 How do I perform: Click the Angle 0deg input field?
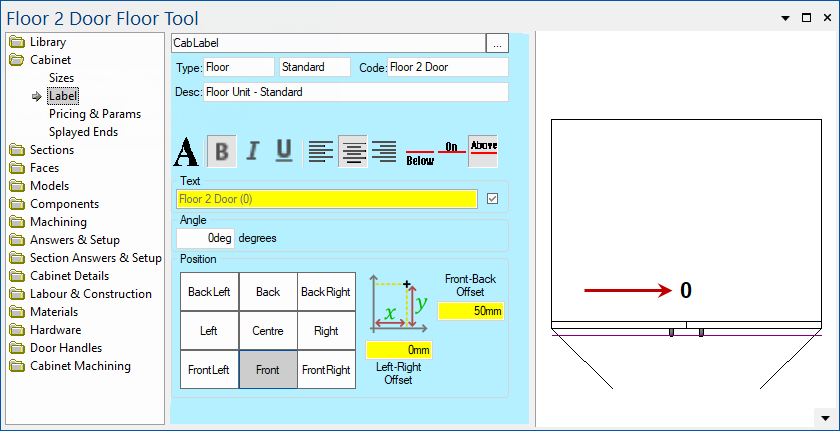(x=205, y=238)
